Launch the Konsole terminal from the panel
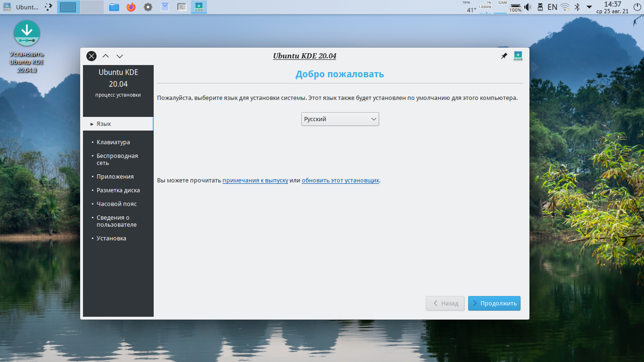Viewport: 644px width, 362px height. tap(182, 7)
